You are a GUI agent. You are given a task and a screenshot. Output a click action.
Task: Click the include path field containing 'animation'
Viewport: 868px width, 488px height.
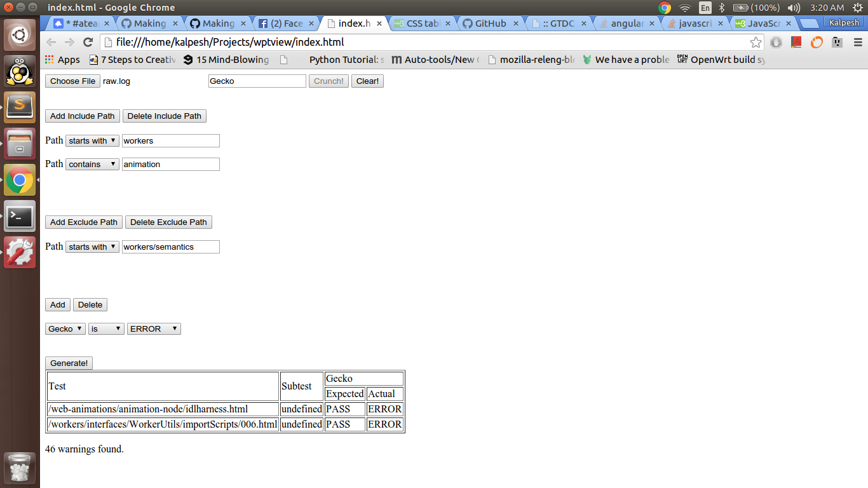(x=171, y=164)
